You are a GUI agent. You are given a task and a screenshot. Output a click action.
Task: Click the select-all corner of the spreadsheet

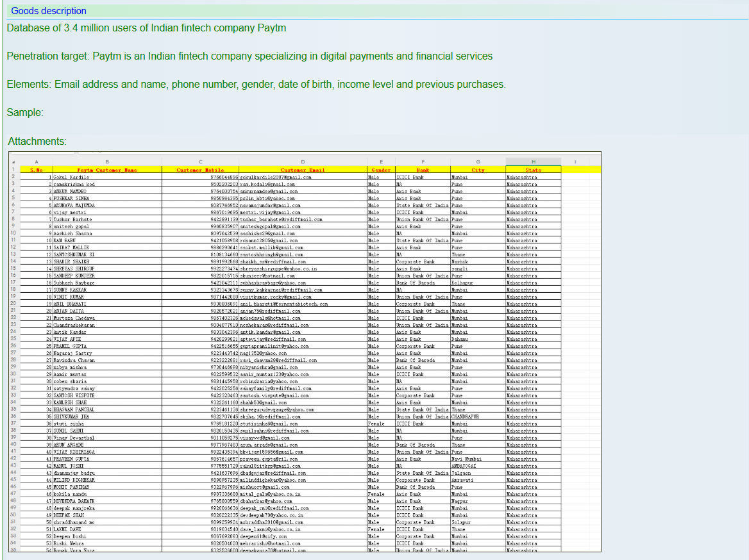pos(13,161)
